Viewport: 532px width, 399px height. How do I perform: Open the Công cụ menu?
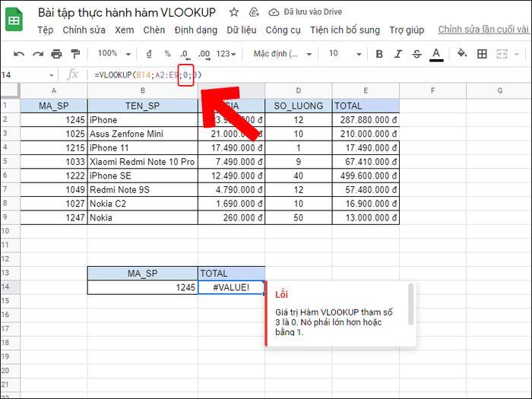[283, 30]
